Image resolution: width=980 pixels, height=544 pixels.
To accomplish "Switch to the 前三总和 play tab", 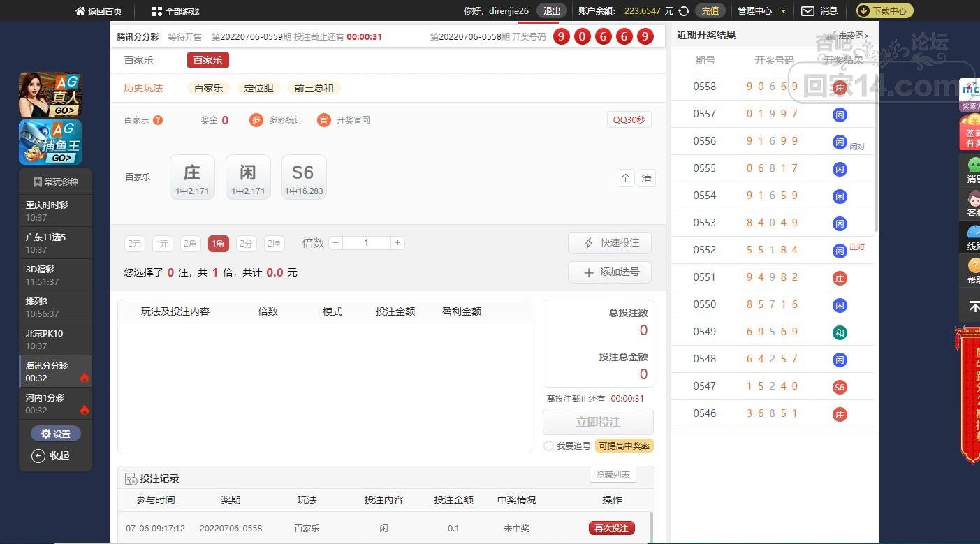I will pos(314,88).
